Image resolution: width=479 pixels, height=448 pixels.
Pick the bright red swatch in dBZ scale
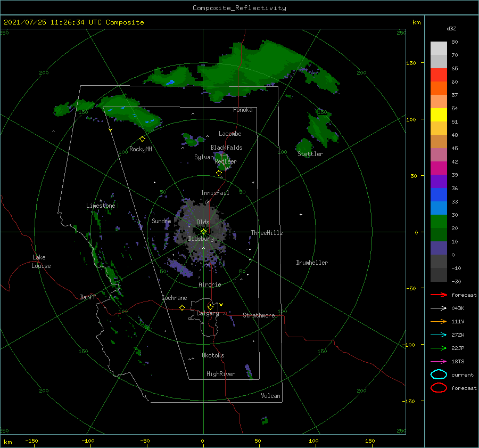pyautogui.click(x=439, y=75)
